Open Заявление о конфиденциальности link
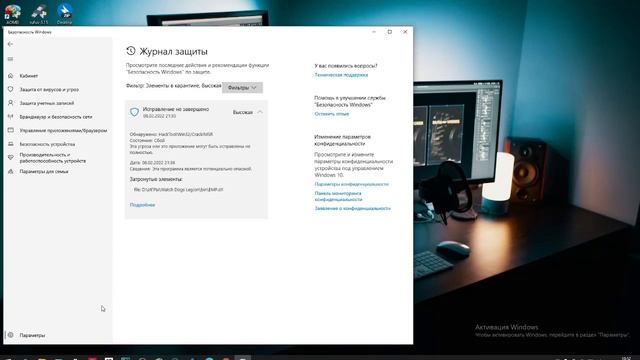 (353, 208)
